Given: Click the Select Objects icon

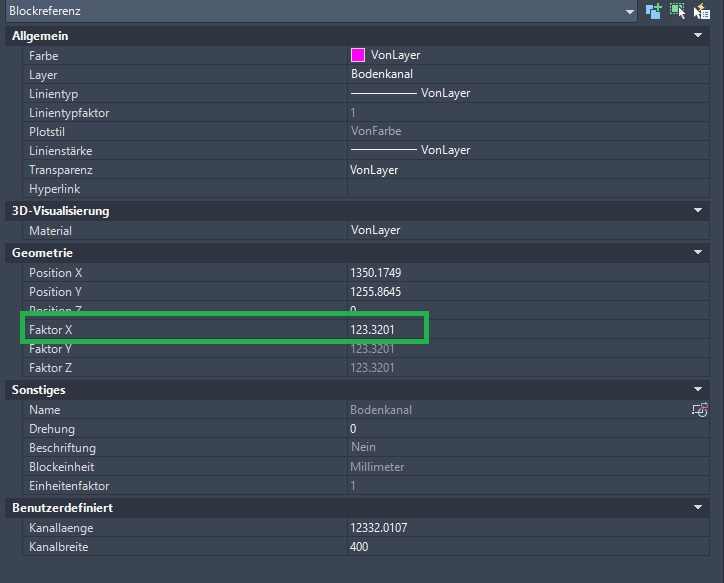Looking at the screenshot, I should tap(677, 11).
